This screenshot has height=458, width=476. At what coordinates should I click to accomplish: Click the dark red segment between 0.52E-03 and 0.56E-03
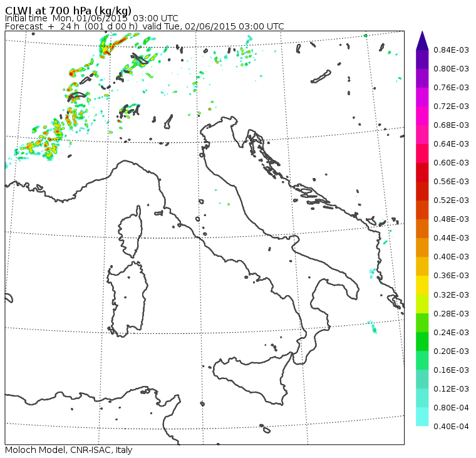pyautogui.click(x=422, y=190)
